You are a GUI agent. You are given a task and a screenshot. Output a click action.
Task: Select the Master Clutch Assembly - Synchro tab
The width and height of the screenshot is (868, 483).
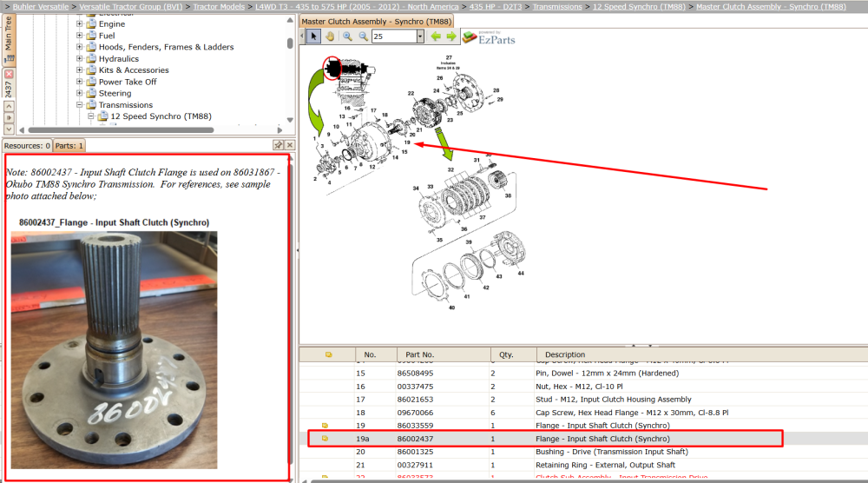pos(376,22)
